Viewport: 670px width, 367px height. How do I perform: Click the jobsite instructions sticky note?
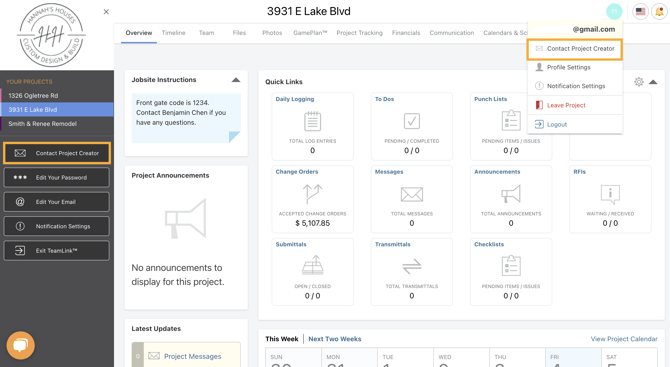186,118
